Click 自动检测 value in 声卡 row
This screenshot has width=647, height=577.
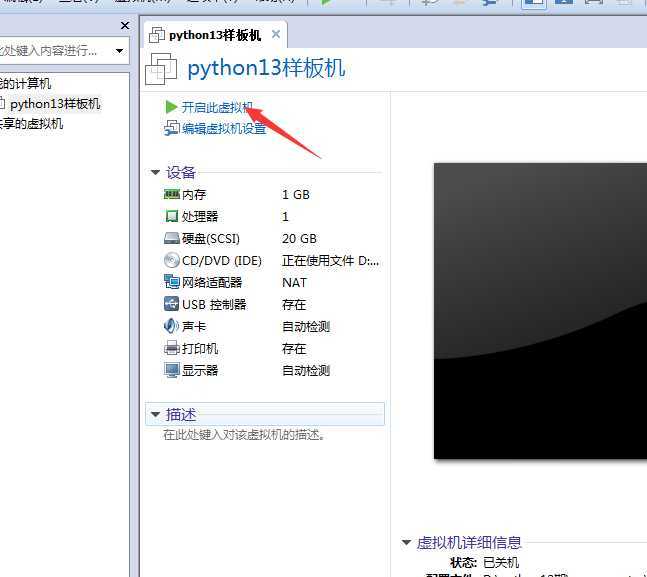pos(306,326)
